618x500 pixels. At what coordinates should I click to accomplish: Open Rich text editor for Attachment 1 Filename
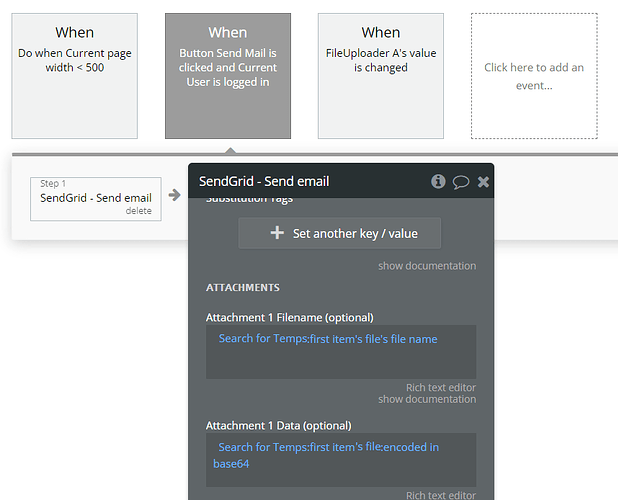click(x=441, y=388)
